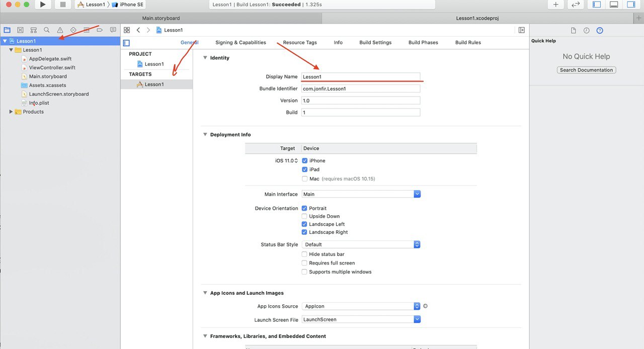Viewport: 644px width, 349px height.
Task: Hide the Inspectors right panel
Action: (630, 5)
